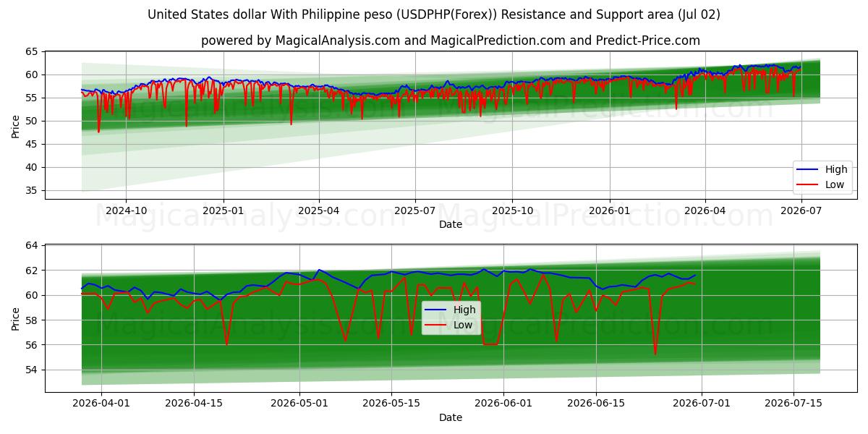Click the '45' y-axis tick in top chart
This screenshot has height=434, width=868.
tap(32, 144)
